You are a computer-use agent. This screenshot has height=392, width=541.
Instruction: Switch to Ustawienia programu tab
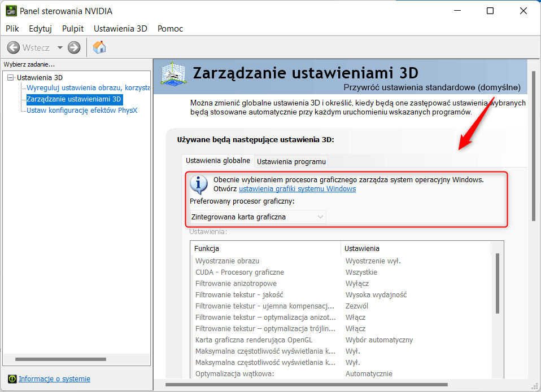(x=291, y=161)
